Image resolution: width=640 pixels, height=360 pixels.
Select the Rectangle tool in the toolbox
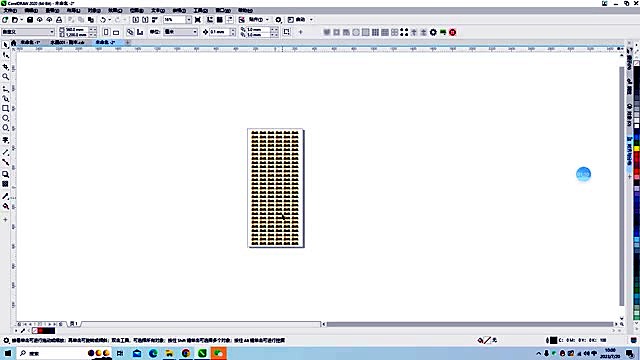(x=5, y=108)
